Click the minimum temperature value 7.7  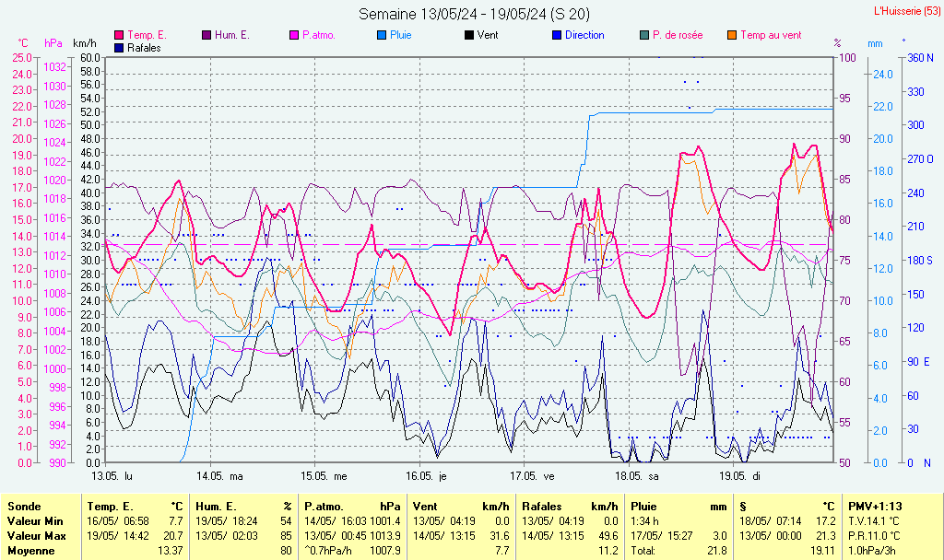[176, 521]
